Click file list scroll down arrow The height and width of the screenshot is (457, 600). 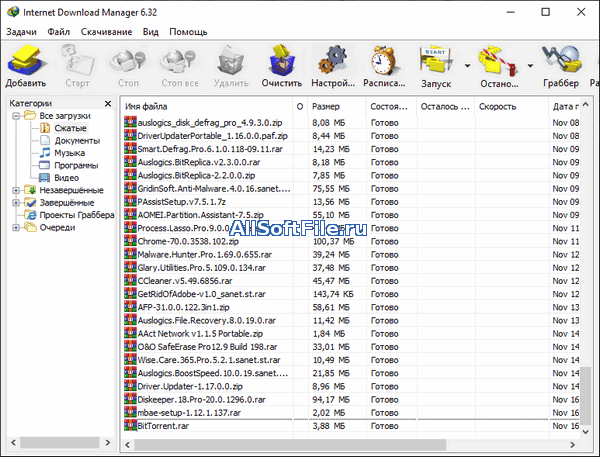585,431
